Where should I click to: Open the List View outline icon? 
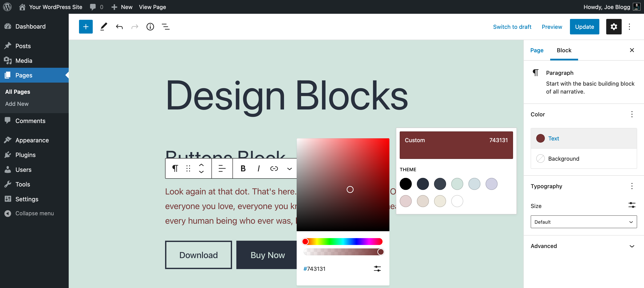click(x=166, y=26)
